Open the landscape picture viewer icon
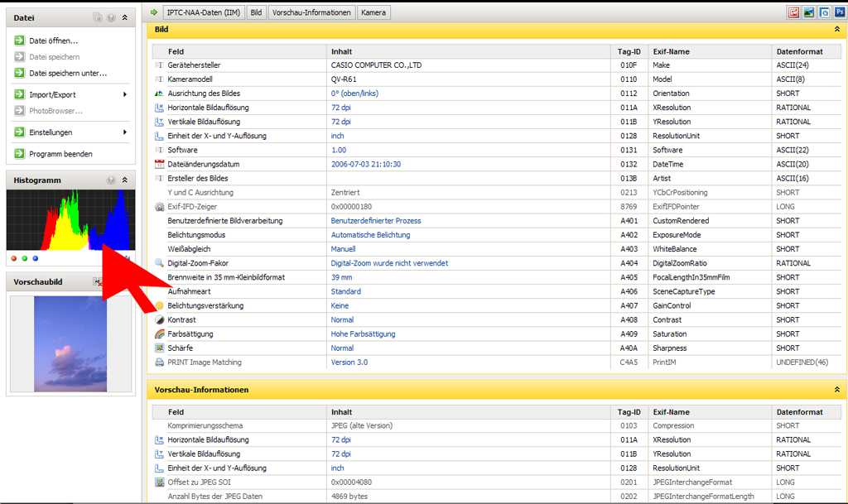Image resolution: width=848 pixels, height=504 pixels. point(808,12)
